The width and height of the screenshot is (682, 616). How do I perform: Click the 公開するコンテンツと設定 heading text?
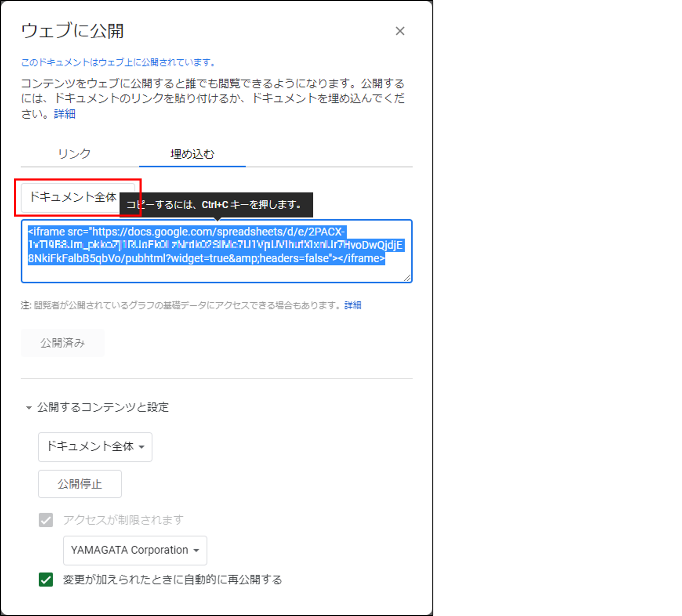click(x=103, y=407)
